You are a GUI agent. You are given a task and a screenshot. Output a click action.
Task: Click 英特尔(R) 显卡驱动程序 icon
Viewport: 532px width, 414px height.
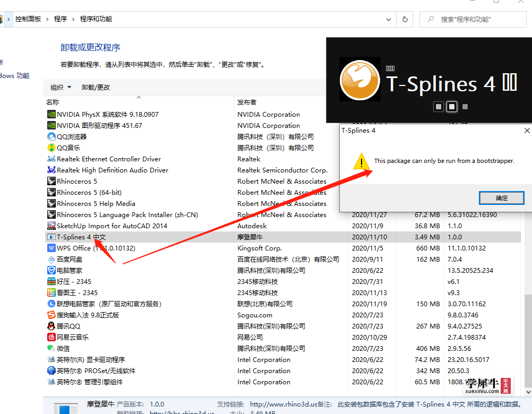pyautogui.click(x=51, y=359)
